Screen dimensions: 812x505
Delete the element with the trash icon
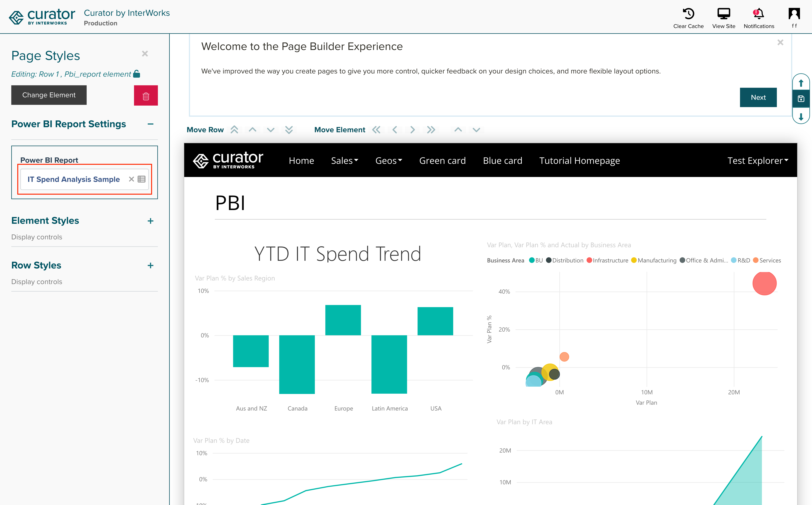tap(146, 95)
